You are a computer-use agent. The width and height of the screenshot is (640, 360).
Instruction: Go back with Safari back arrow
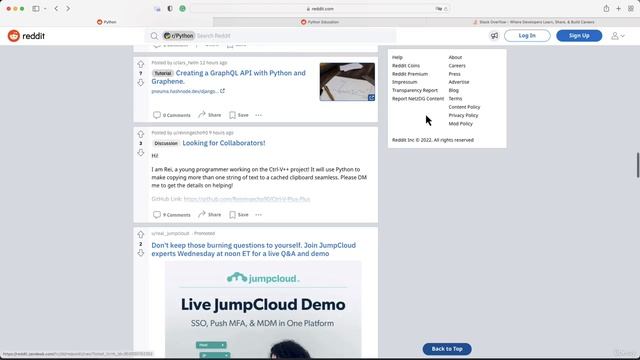(56, 9)
